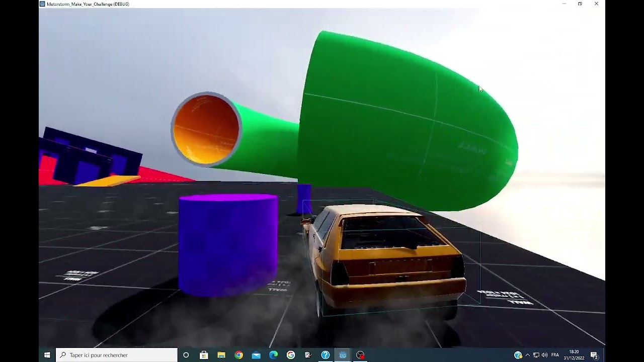
Task: Open the screen recorder taskbar icon
Action: [360, 355]
